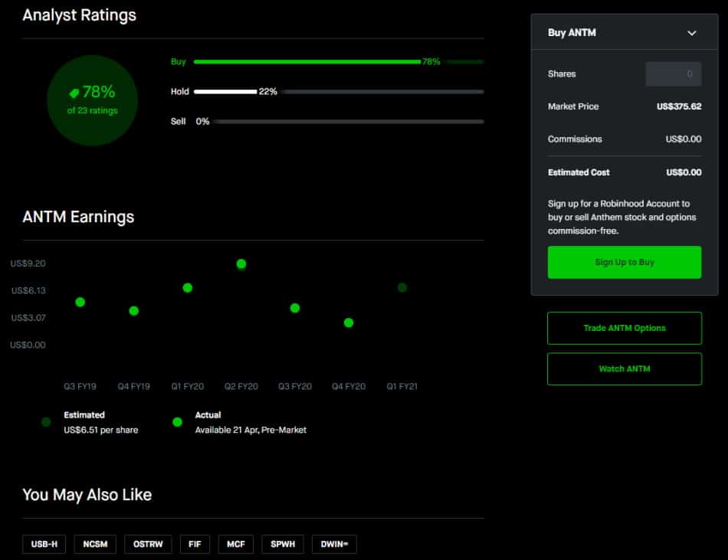Click the US$6.13 y-axis label
Viewport: 728px width, 560px height.
pyautogui.click(x=28, y=291)
